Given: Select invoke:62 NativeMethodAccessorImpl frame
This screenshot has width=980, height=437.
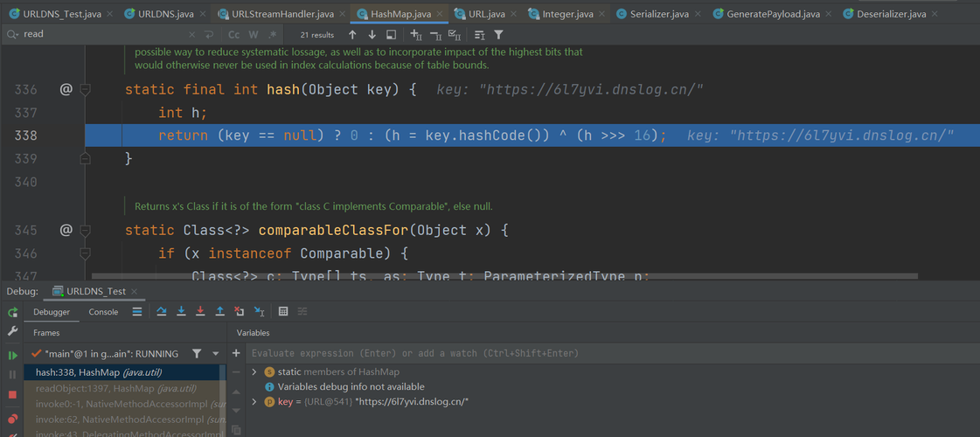Looking at the screenshot, I should [x=123, y=419].
